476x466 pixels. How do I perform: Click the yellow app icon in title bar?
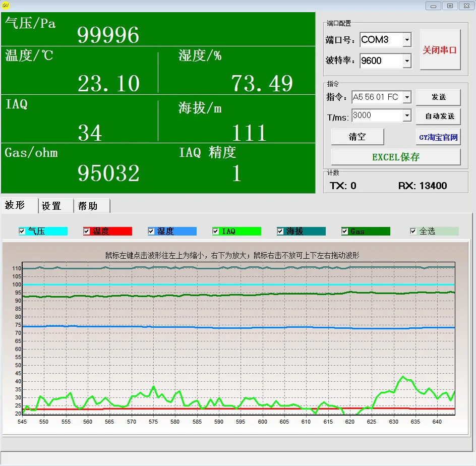pos(6,5)
